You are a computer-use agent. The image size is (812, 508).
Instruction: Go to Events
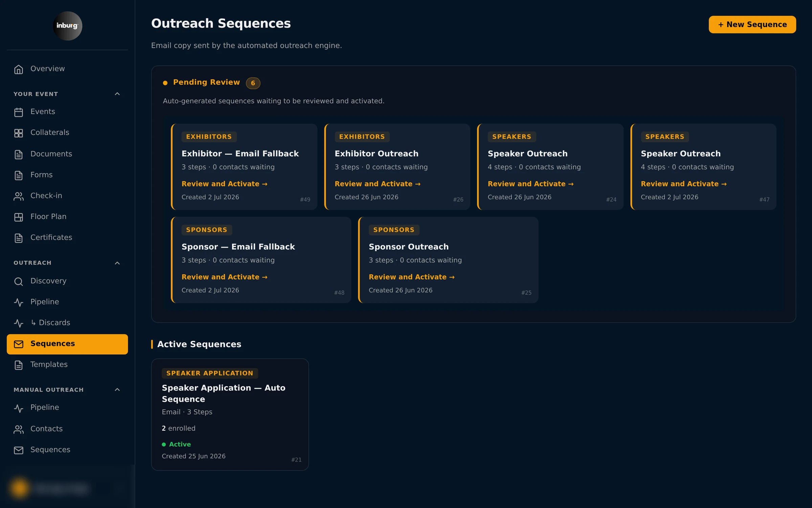click(67, 111)
